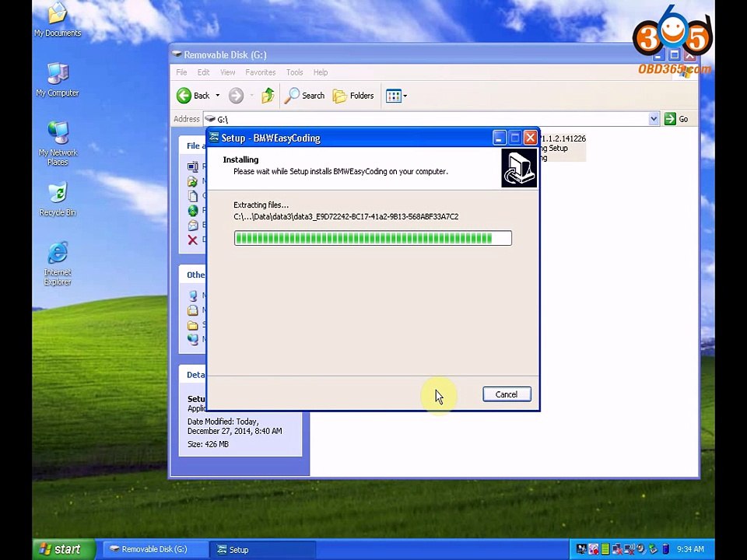Open My Network Places in Other Places panel
The height and width of the screenshot is (560, 747).
[192, 339]
